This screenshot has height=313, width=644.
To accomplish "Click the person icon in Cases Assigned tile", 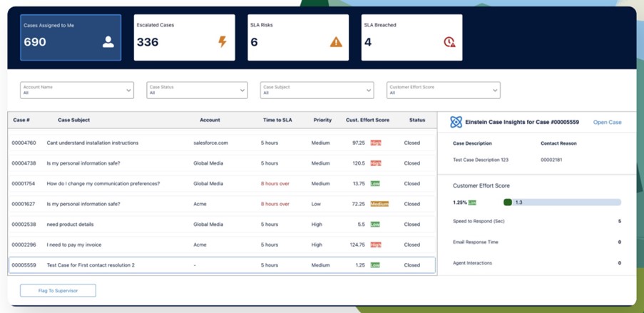I will 108,42.
